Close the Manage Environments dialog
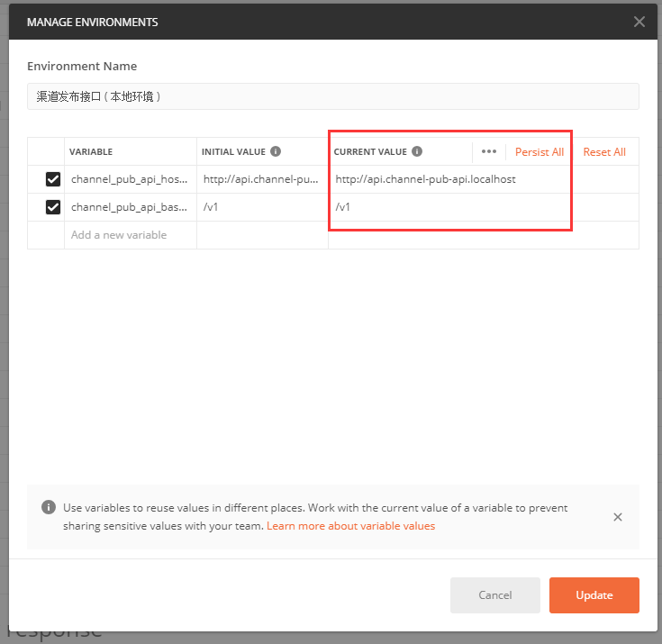Viewport: 662px width, 644px height. [639, 22]
